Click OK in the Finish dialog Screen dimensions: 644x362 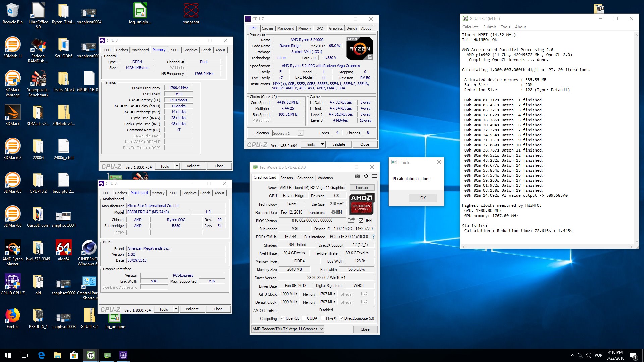click(x=423, y=198)
